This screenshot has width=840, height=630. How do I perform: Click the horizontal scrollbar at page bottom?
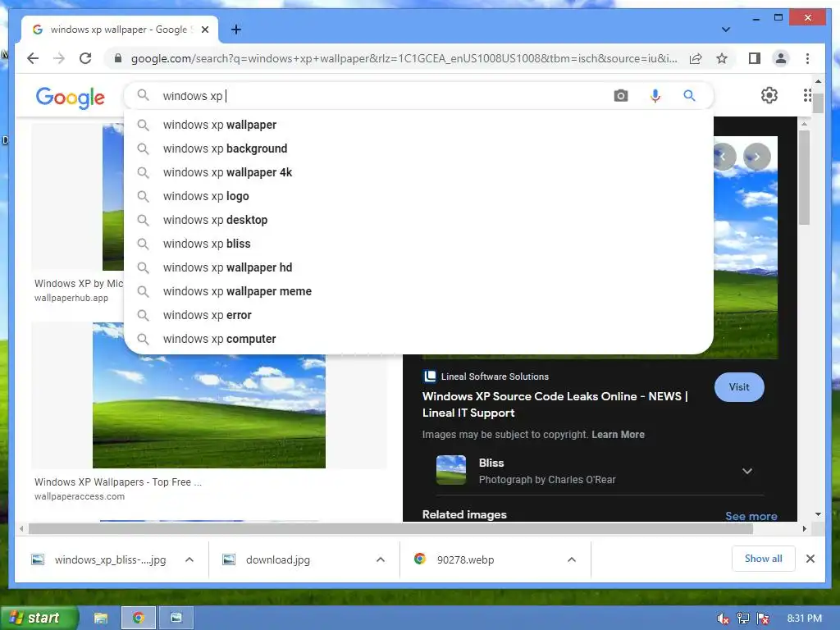tap(390, 529)
